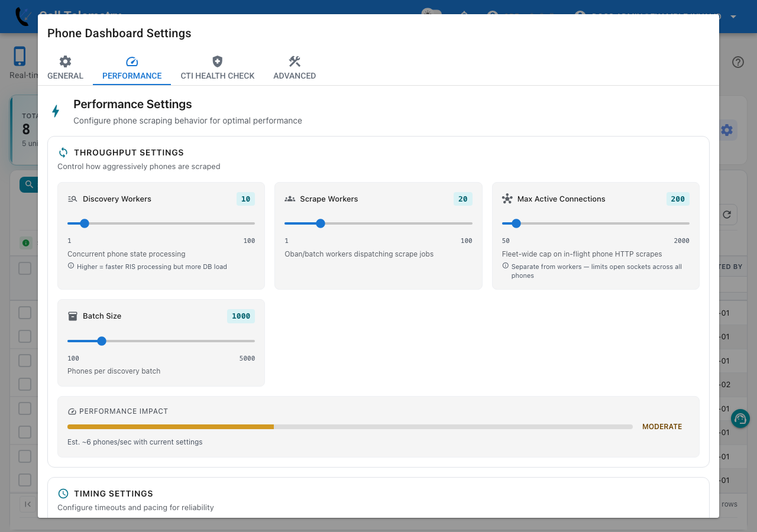Click the teal search icon button

point(29,184)
